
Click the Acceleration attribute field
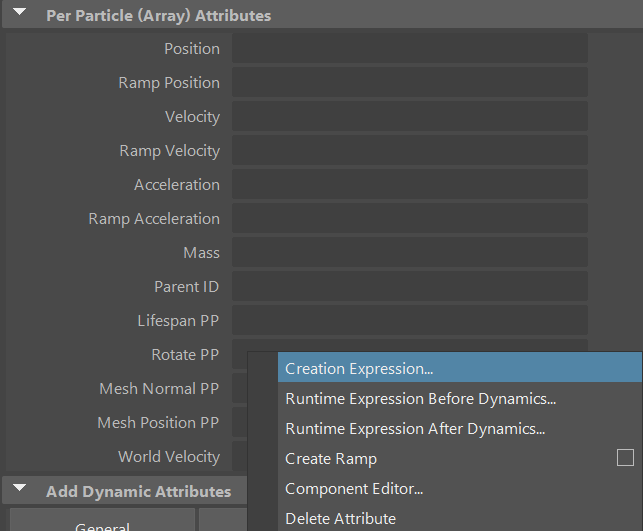coord(409,185)
